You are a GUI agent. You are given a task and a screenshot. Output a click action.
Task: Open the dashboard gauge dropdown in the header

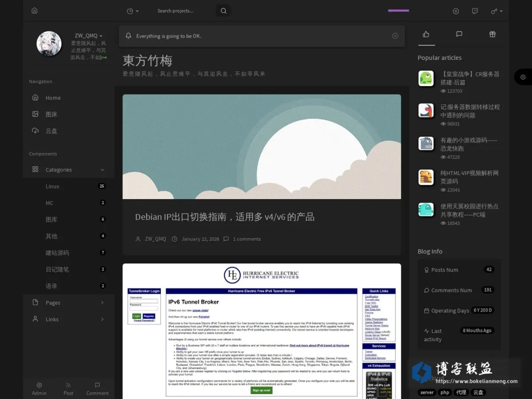133,11
